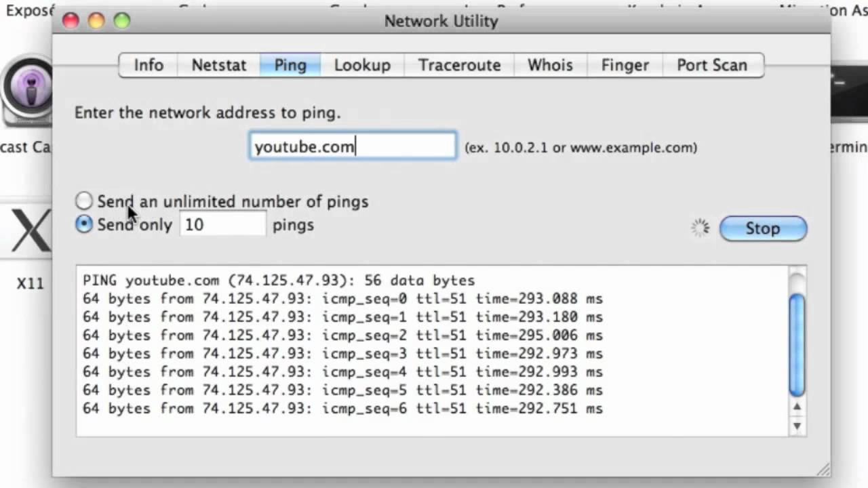Open the Lookup tab
The width and height of the screenshot is (868, 488).
[362, 65]
